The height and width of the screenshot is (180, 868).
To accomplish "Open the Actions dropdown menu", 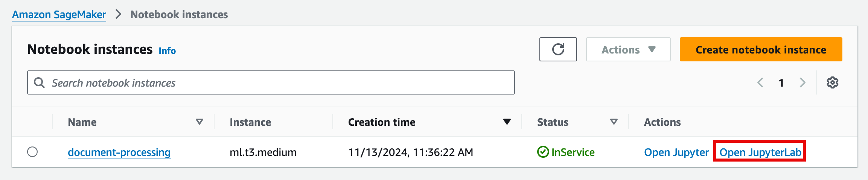I will 628,49.
